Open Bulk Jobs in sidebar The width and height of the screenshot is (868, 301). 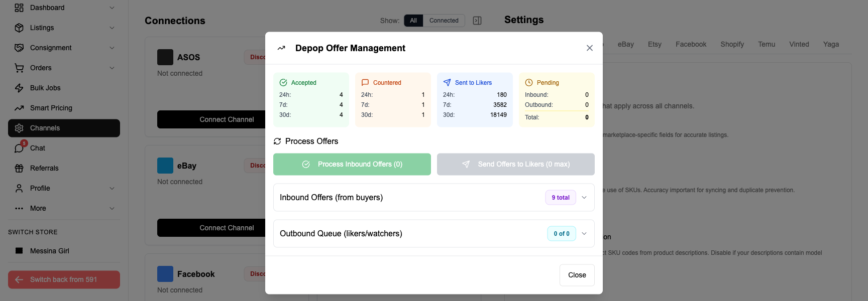(x=64, y=88)
